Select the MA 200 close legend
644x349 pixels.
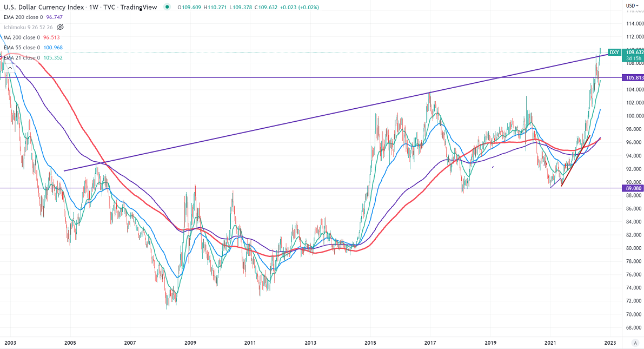tap(22, 37)
